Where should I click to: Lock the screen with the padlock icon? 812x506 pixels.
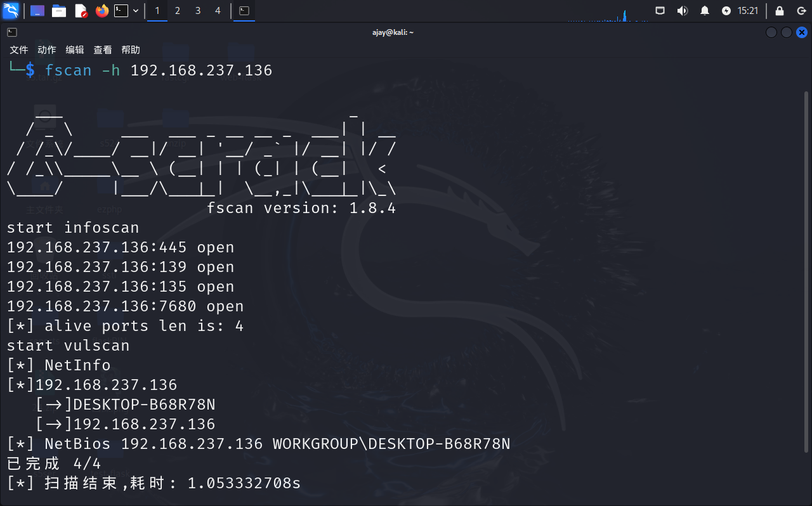780,11
